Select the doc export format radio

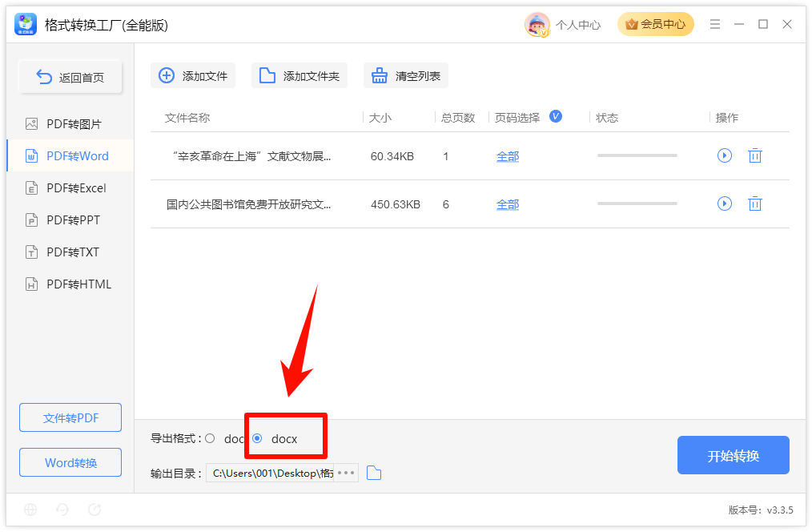tap(210, 438)
